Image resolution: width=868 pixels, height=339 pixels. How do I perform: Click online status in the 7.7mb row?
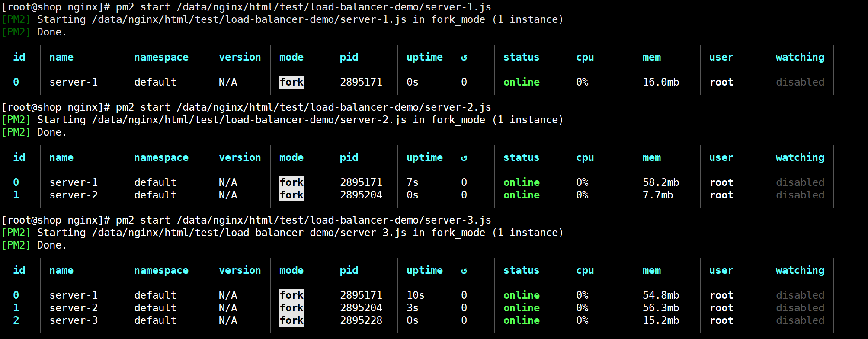tap(522, 195)
